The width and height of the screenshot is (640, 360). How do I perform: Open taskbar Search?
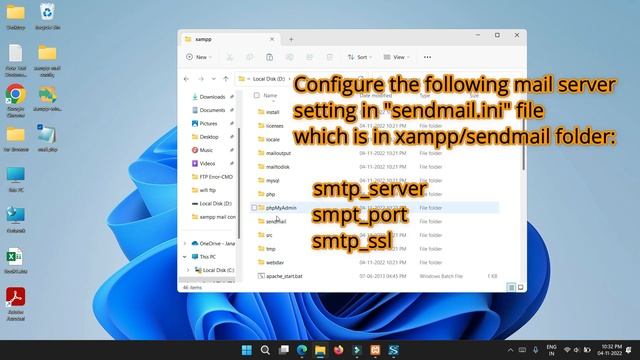point(265,350)
